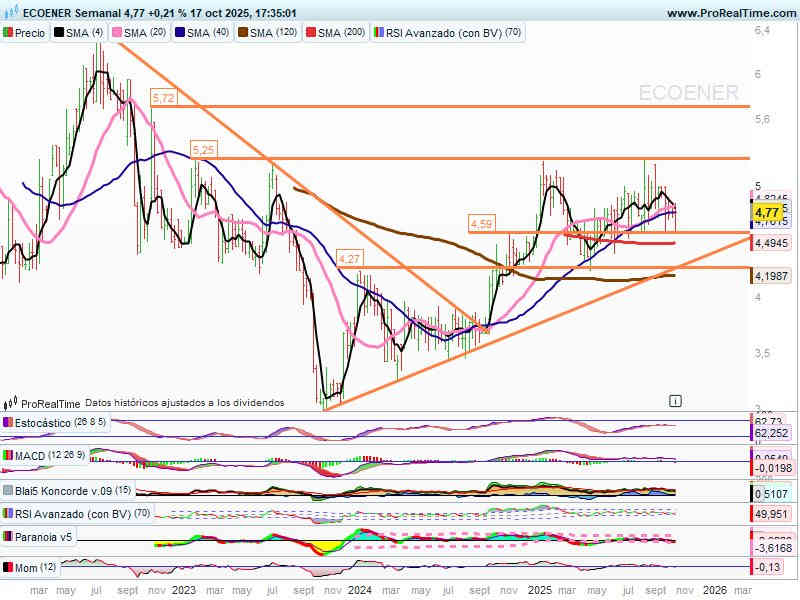Select the Precio legend tab
Image resolution: width=800 pixels, height=600 pixels.
pos(25,33)
